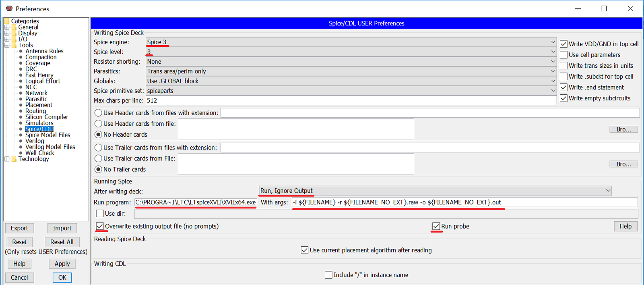Enable the Use dir checkbox

[x=100, y=214]
